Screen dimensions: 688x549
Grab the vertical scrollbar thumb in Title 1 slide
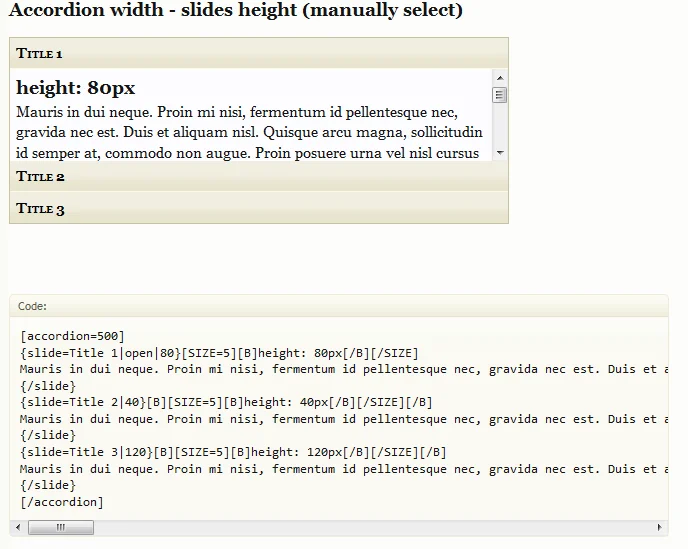500,95
